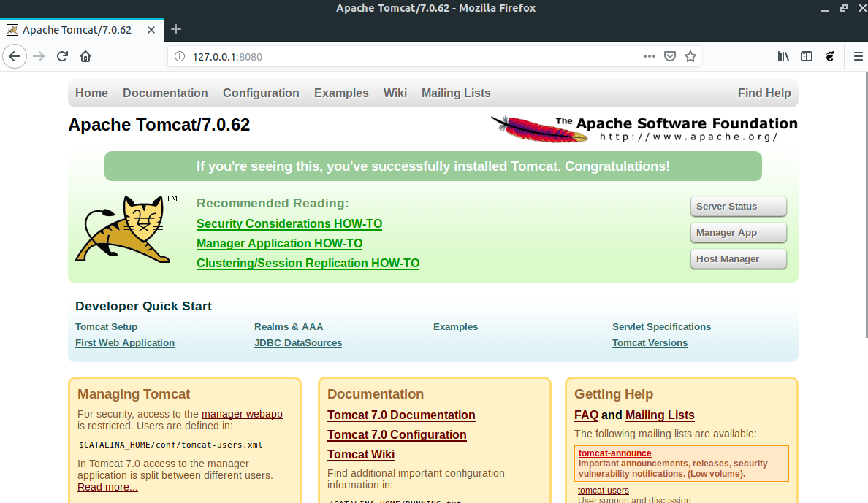868x503 pixels.
Task: Save page to Pocket icon
Action: point(670,56)
